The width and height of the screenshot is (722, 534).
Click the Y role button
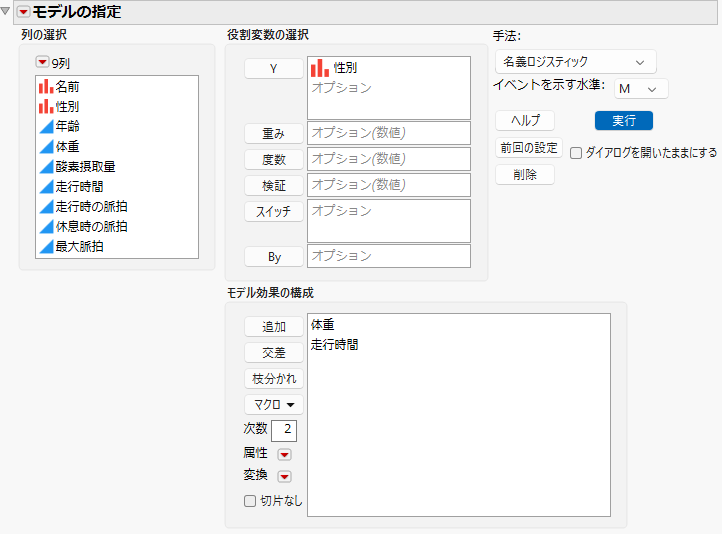coord(274,69)
